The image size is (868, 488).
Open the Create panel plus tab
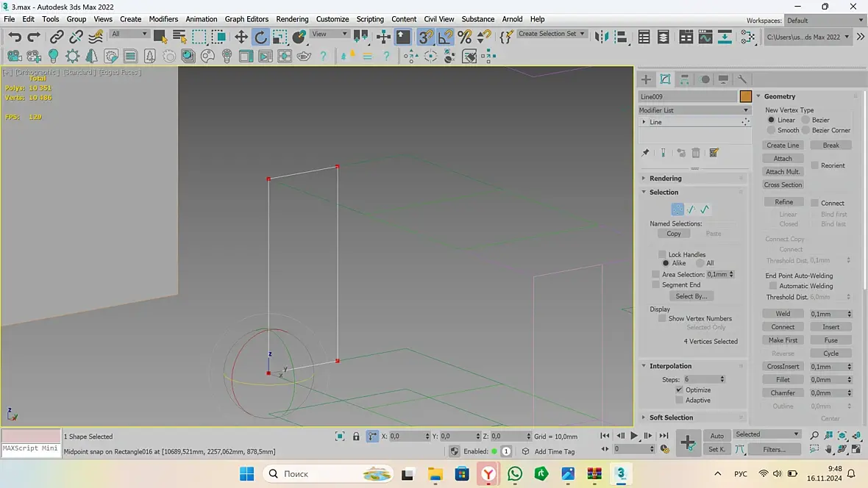click(646, 79)
